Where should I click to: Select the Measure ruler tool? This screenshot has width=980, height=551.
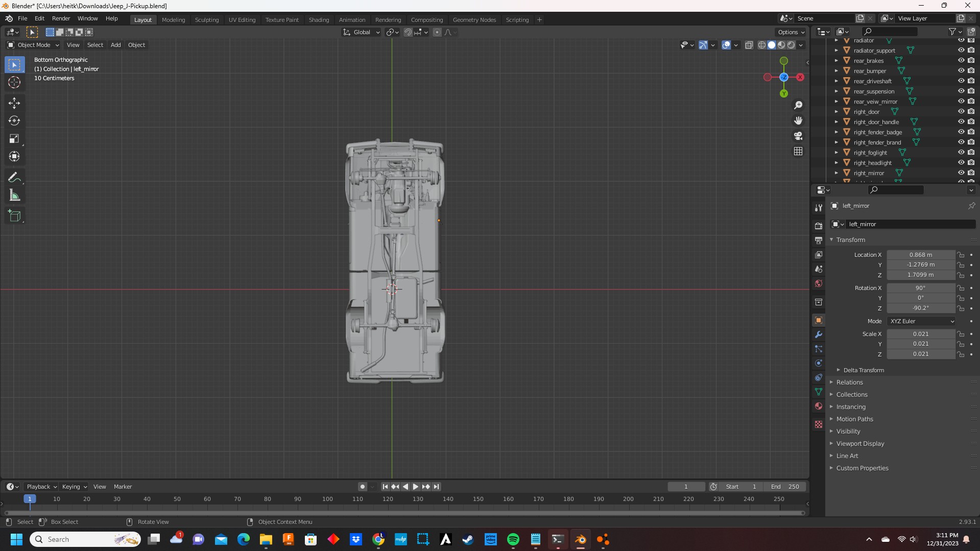(x=14, y=196)
